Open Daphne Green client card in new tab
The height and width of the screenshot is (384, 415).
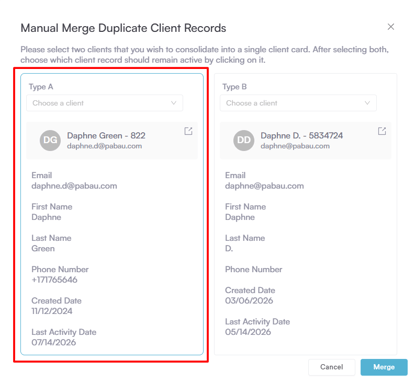click(188, 131)
